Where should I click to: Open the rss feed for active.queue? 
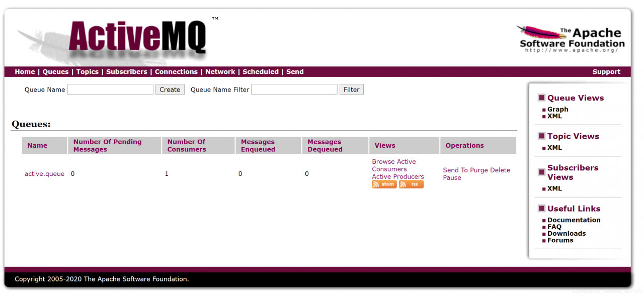click(x=412, y=184)
